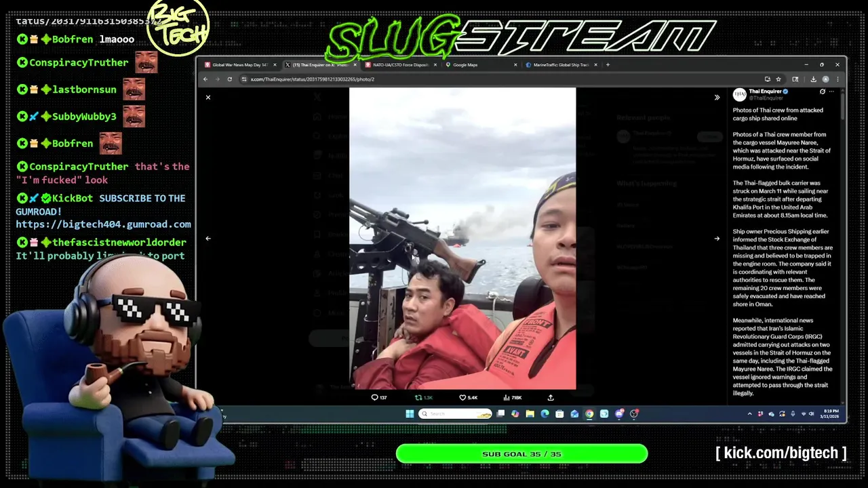Open the Chrome three-dot menu

coord(837,79)
